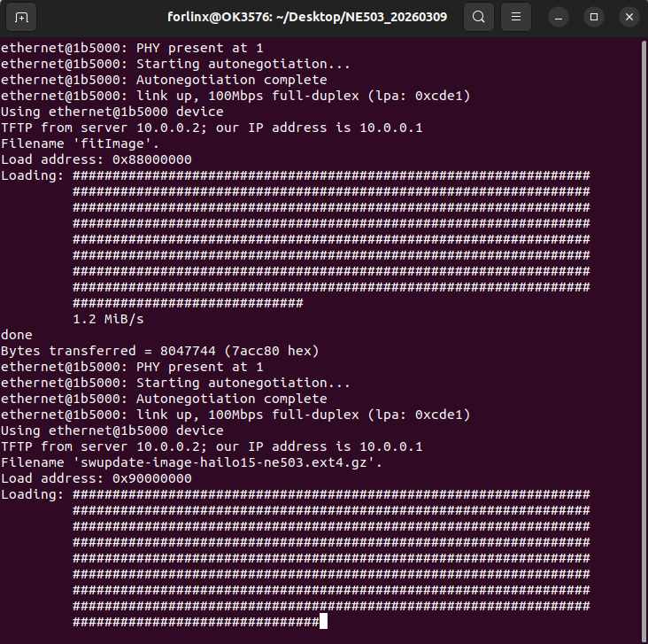Click the terminal cursor block after the hashes
The image size is (648, 644).
tap(324, 621)
